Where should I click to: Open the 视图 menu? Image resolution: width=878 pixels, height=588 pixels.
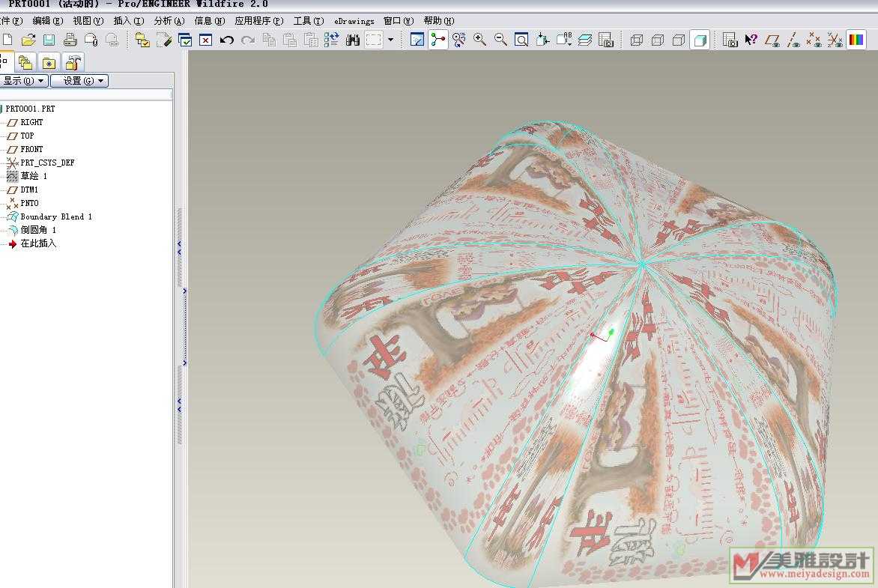pyautogui.click(x=88, y=21)
